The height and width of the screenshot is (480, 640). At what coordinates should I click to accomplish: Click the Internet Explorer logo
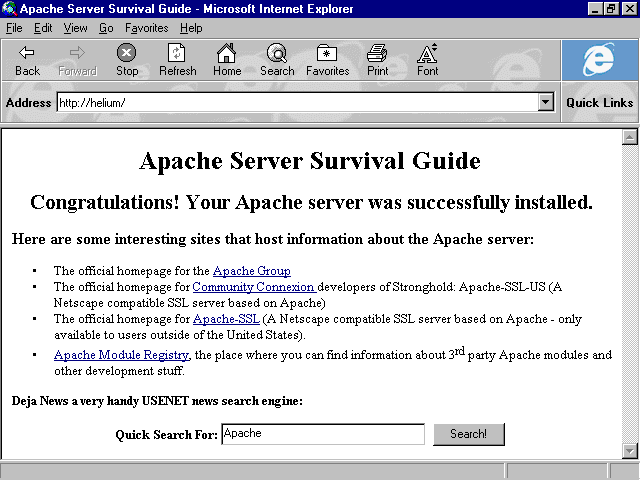(599, 60)
